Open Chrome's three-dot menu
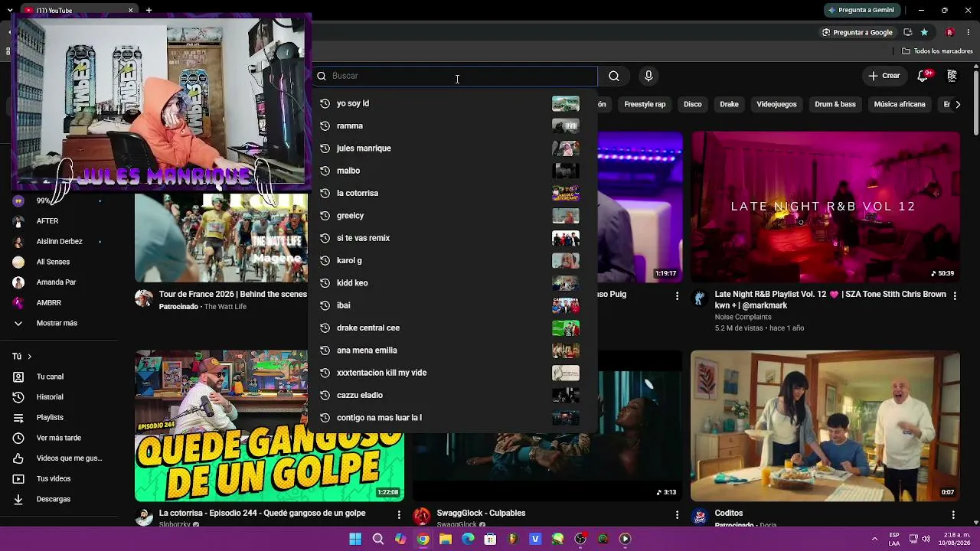Screen dimensions: 980x551 (x=969, y=32)
